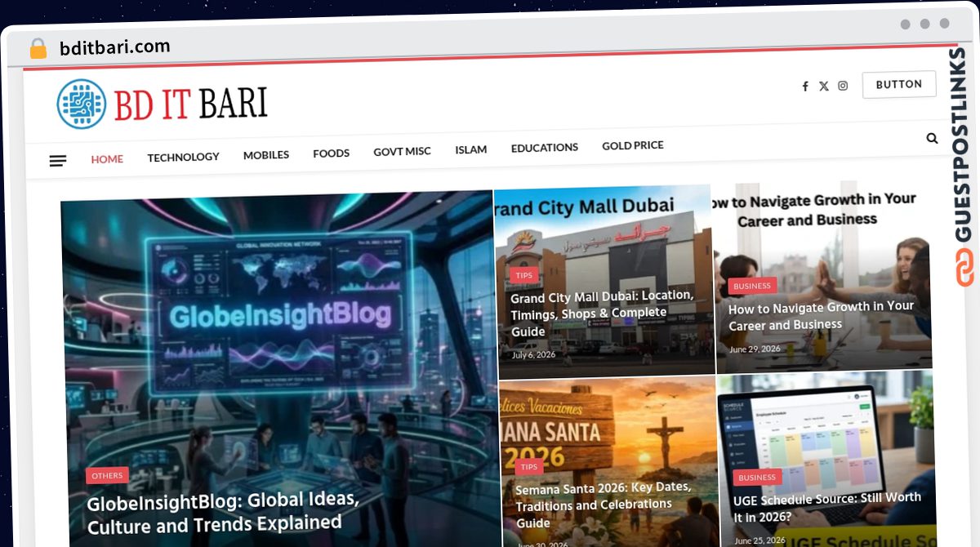
Task: Click the BD IT BARI logo
Action: 162,104
